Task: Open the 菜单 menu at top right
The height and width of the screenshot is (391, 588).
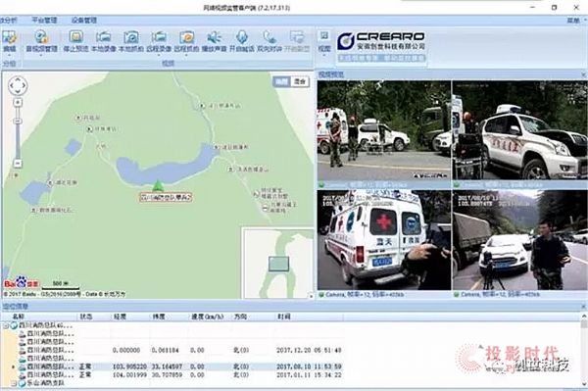Action: 573,21
